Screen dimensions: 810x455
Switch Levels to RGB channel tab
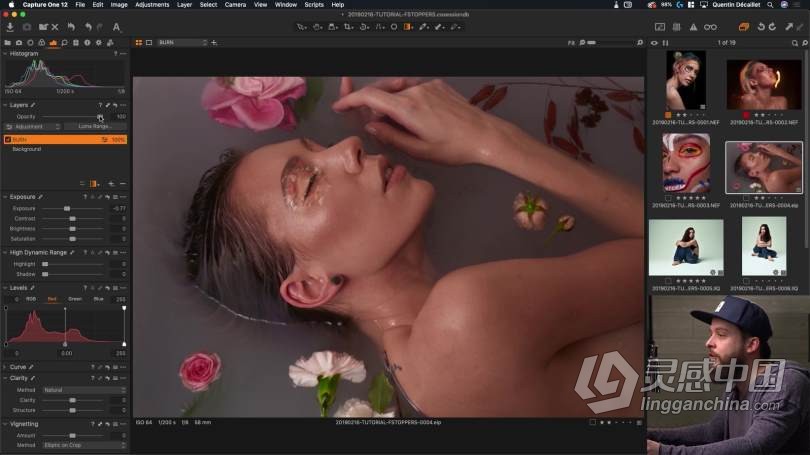tap(31, 299)
